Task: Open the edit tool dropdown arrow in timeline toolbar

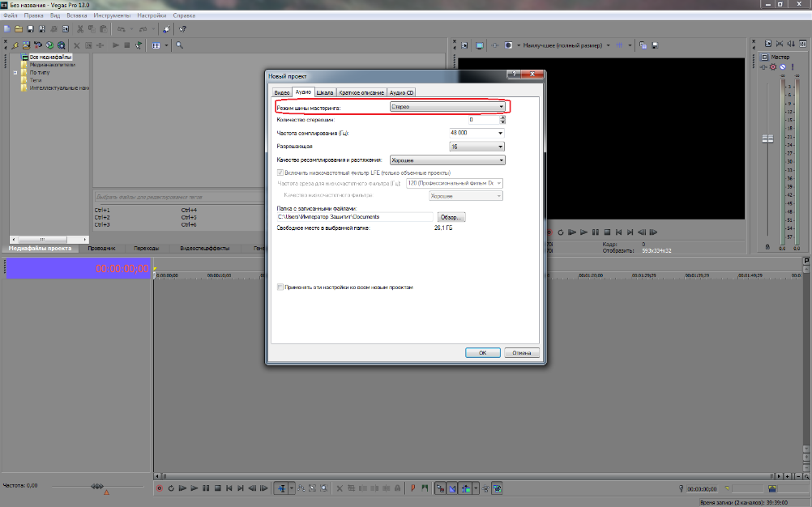Action: point(292,488)
